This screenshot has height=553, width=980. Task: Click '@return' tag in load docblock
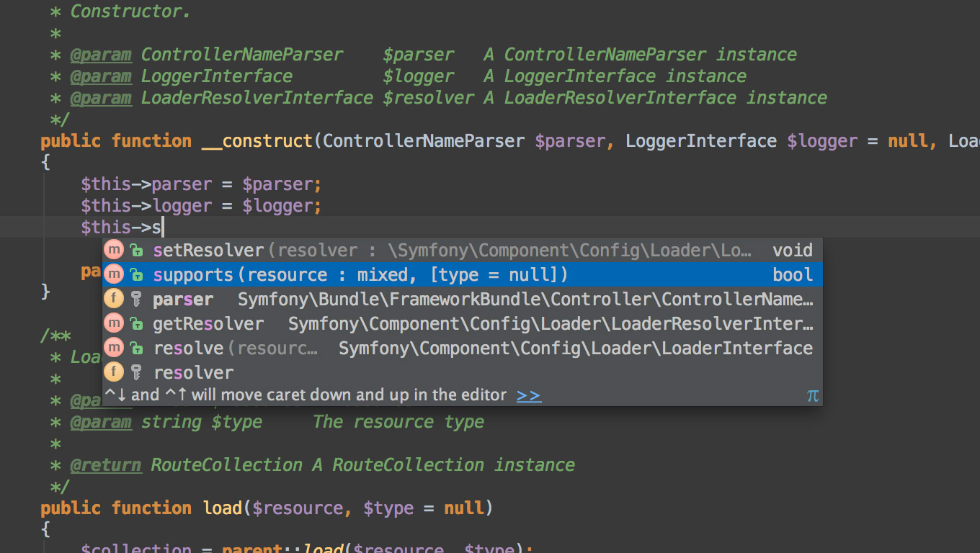(x=106, y=465)
